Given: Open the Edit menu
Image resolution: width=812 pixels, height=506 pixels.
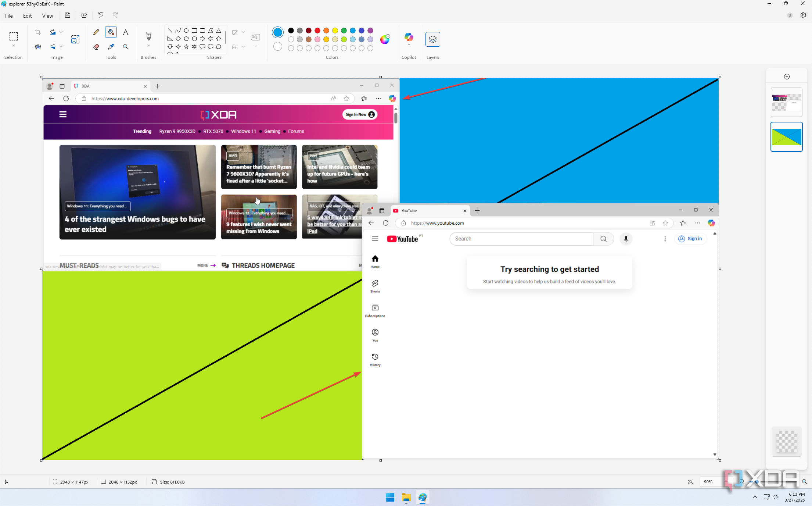Looking at the screenshot, I should (x=27, y=16).
